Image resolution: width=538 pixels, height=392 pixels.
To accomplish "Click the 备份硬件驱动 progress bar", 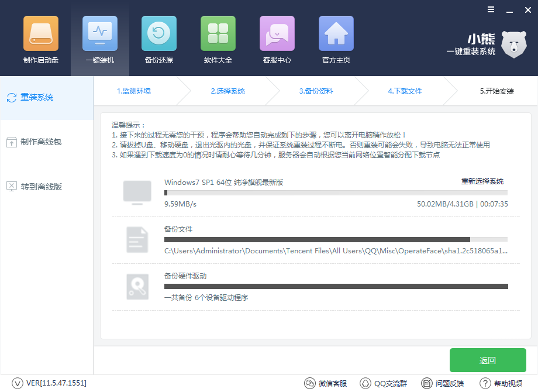I will pos(336,286).
